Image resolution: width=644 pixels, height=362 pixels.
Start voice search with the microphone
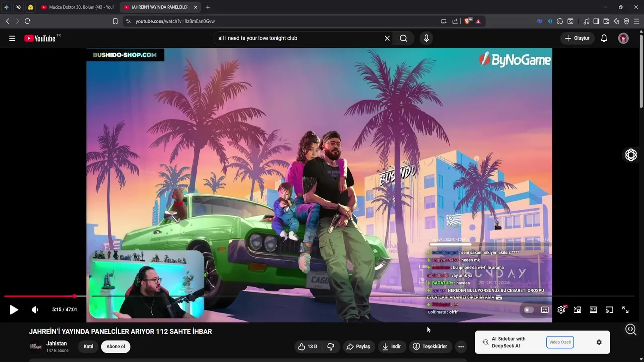click(x=426, y=38)
